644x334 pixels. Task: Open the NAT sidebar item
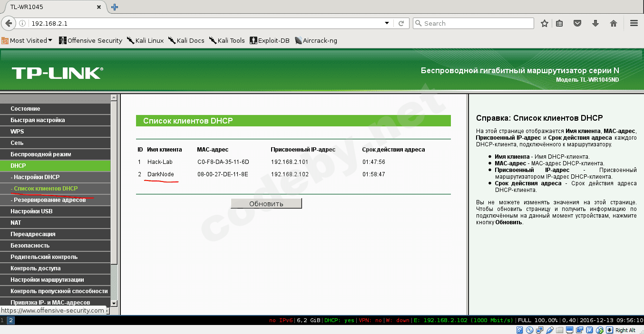[x=55, y=223]
